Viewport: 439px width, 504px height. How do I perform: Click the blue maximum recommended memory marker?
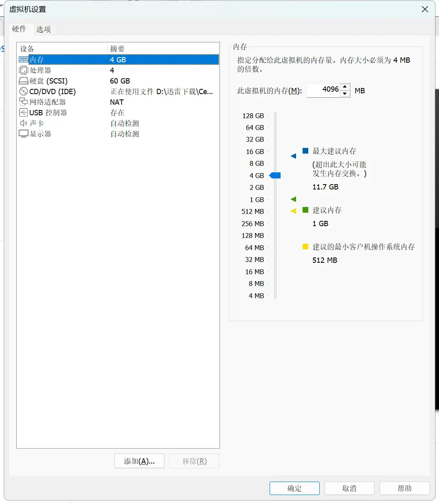[293, 156]
